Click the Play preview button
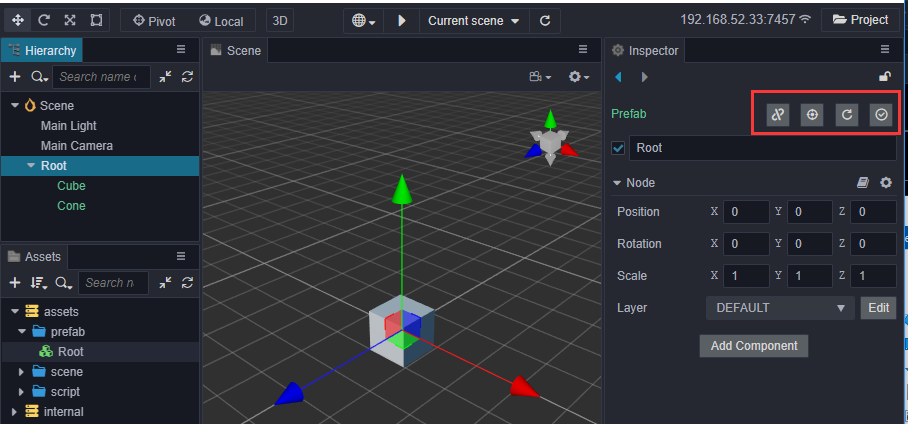Screen dimensions: 908x424 point(401,20)
